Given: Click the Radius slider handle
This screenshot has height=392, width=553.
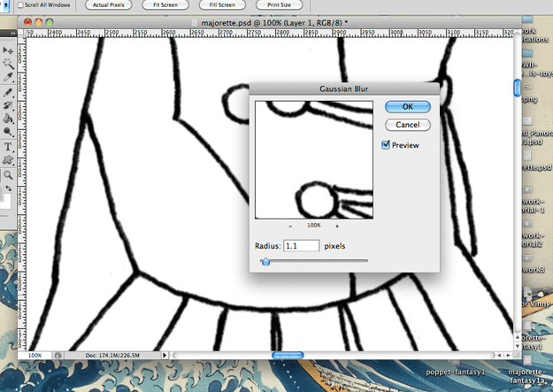Looking at the screenshot, I should pyautogui.click(x=266, y=261).
